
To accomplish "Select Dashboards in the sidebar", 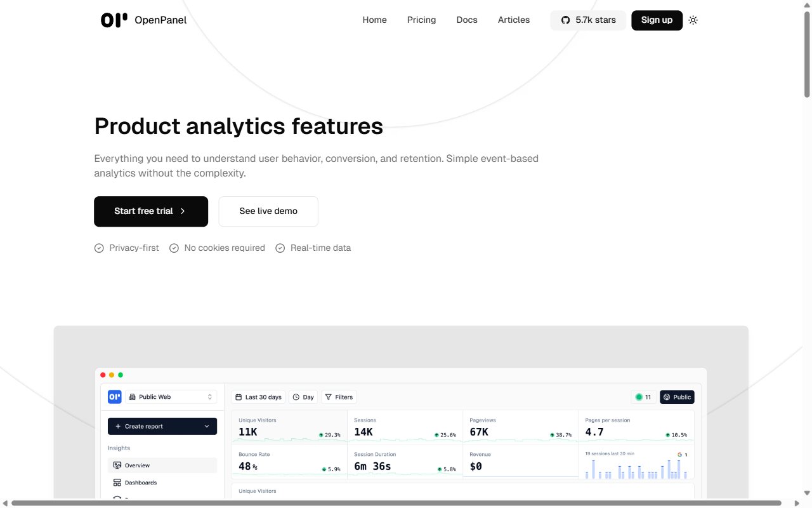I will coord(162,483).
